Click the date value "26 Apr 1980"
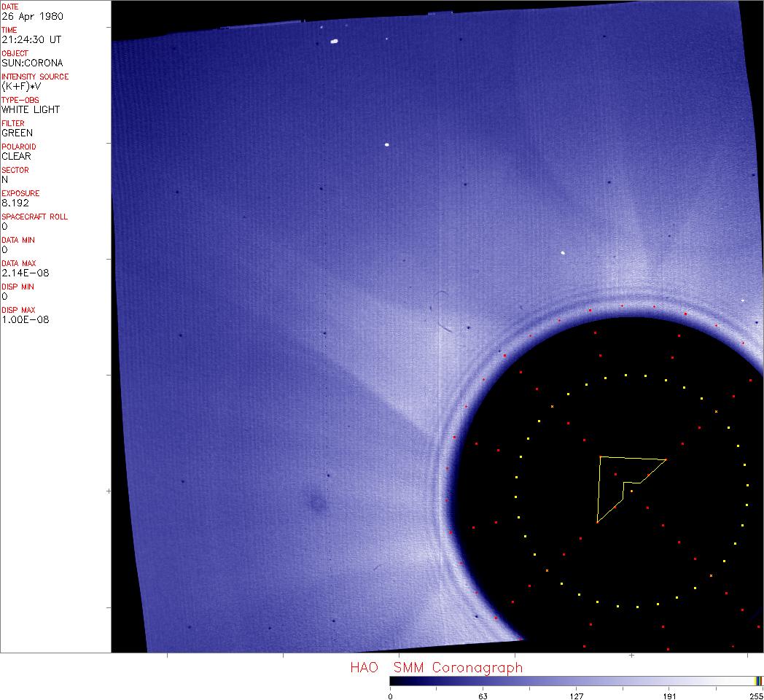764x700 pixels. pyautogui.click(x=26, y=16)
